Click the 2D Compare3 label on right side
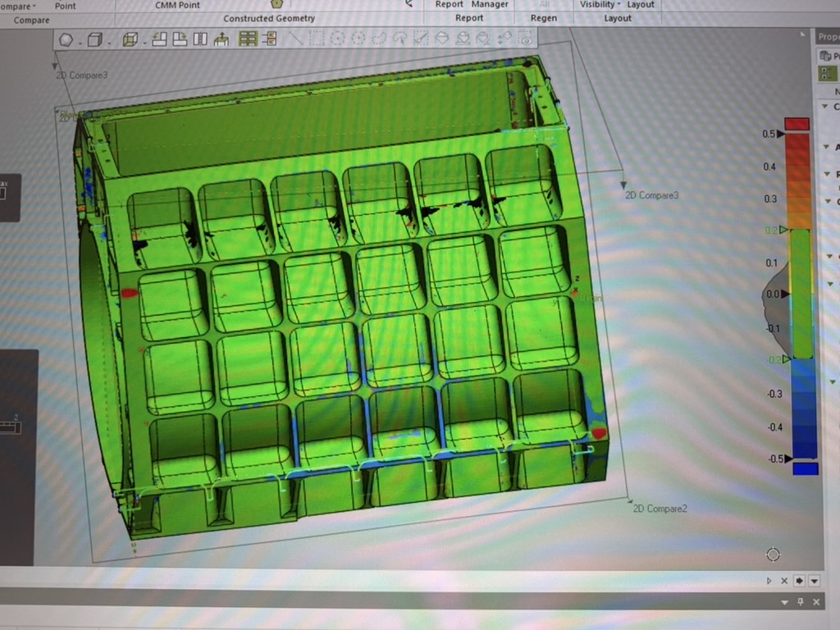Viewport: 840px width, 630px height. click(651, 195)
